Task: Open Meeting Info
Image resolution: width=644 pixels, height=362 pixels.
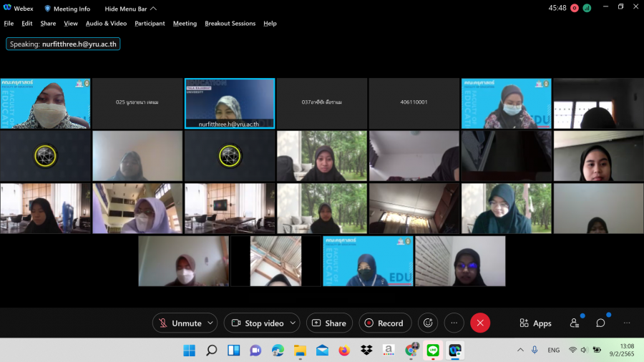Action: 68,9
